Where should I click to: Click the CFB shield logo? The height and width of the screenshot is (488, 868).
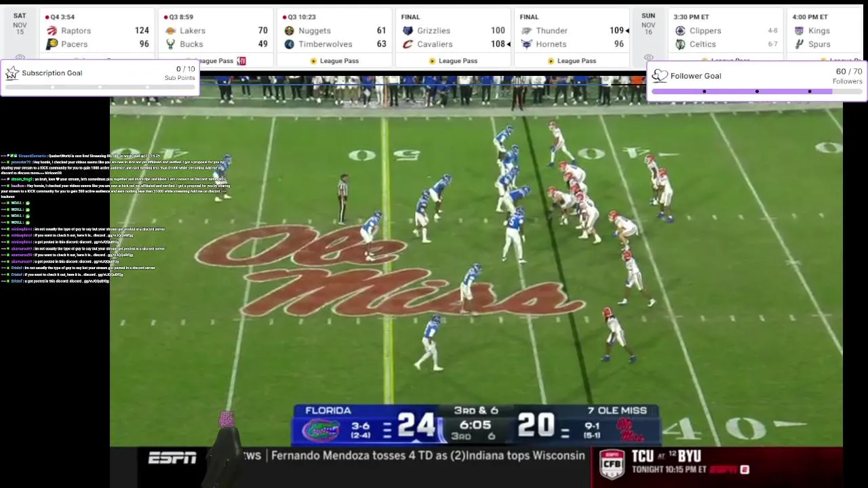pyautogui.click(x=612, y=465)
